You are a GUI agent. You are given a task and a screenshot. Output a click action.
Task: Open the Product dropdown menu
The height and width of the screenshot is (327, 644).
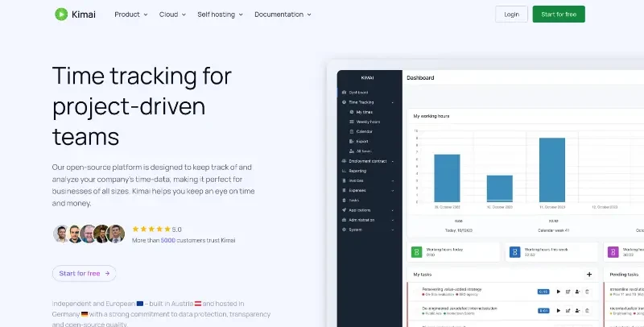[x=131, y=14]
